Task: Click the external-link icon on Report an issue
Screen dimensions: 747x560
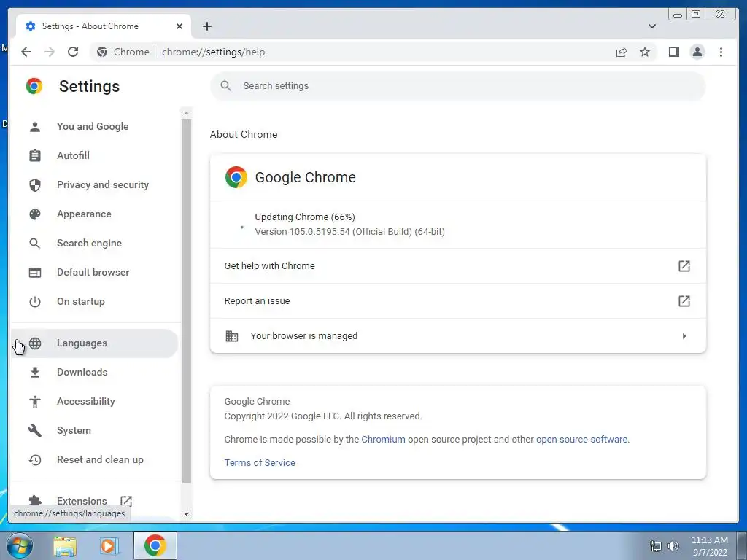Action: click(x=684, y=301)
